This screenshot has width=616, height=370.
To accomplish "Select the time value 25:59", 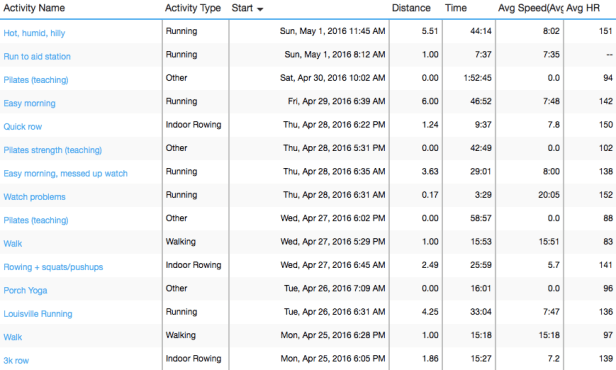I will (x=481, y=265).
